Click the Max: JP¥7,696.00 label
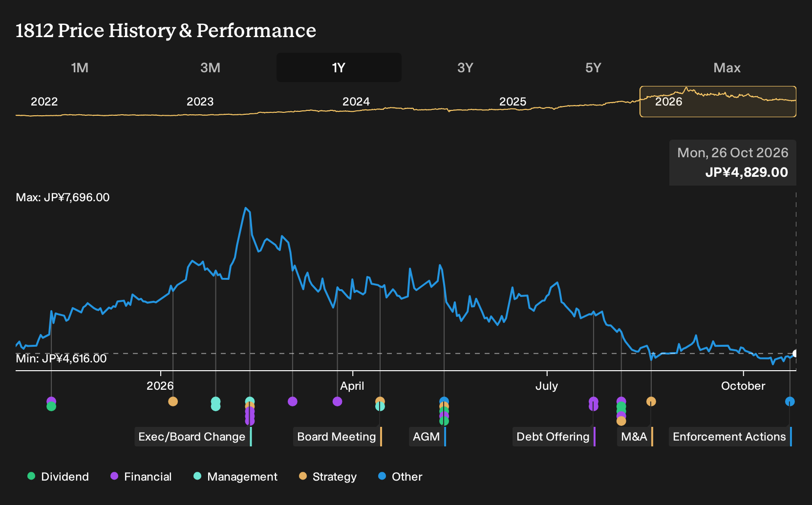This screenshot has height=505, width=812. 63,197
